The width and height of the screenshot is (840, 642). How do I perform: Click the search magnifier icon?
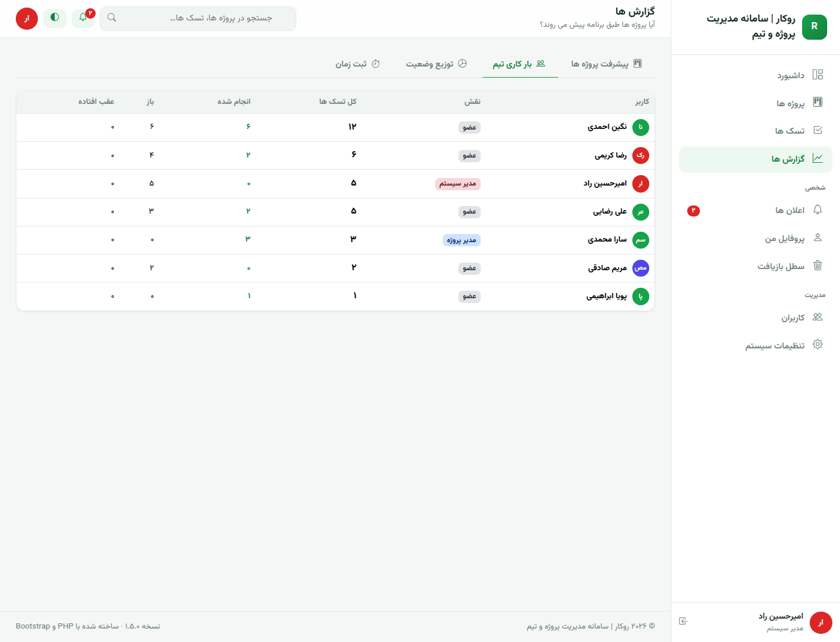112,18
